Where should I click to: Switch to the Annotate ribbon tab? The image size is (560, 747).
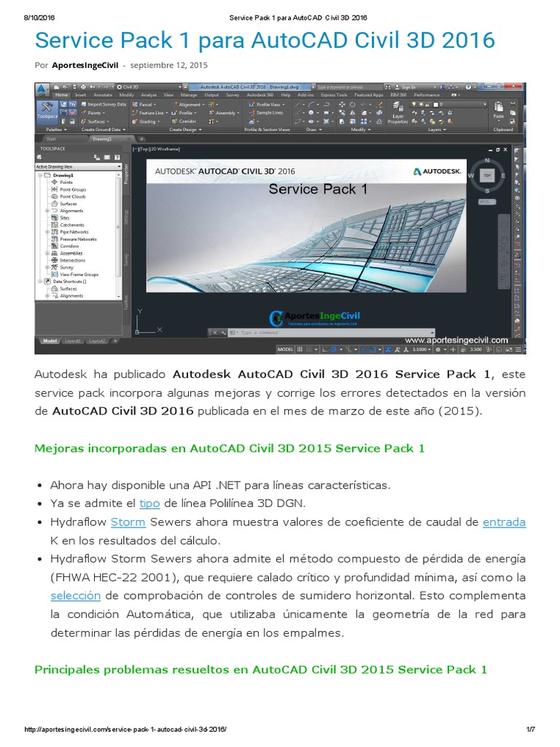point(102,95)
